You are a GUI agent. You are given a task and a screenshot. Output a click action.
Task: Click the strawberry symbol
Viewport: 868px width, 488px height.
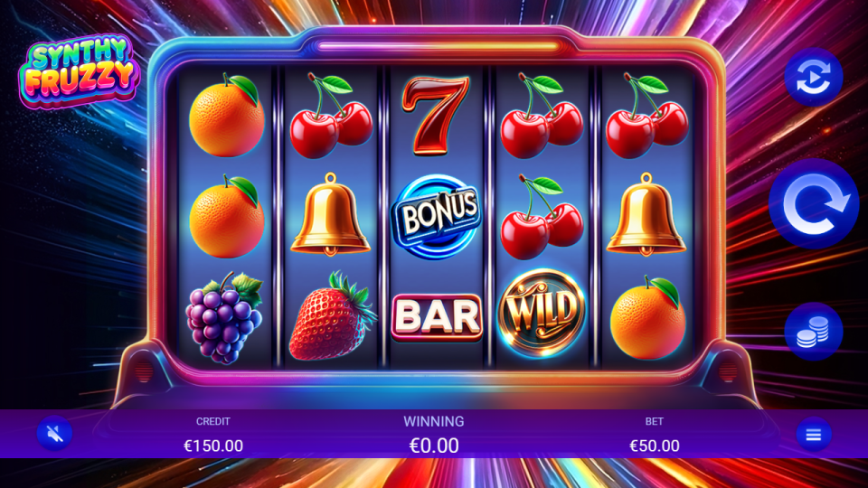(x=332, y=316)
